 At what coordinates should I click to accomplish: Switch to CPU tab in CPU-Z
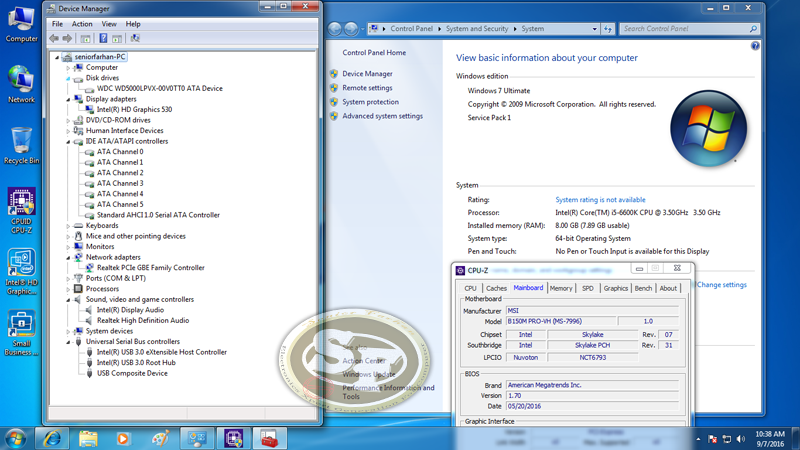[470, 288]
